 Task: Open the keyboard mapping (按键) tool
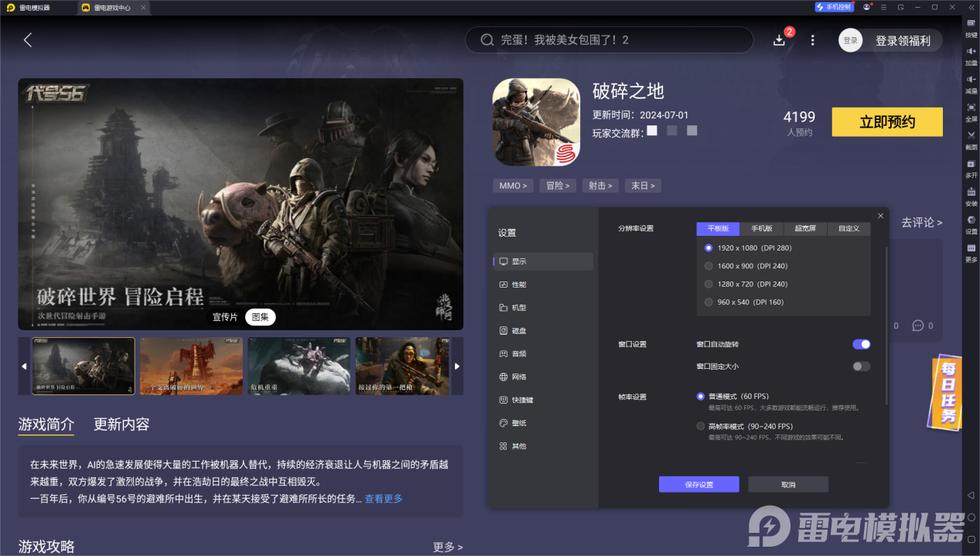(x=971, y=31)
